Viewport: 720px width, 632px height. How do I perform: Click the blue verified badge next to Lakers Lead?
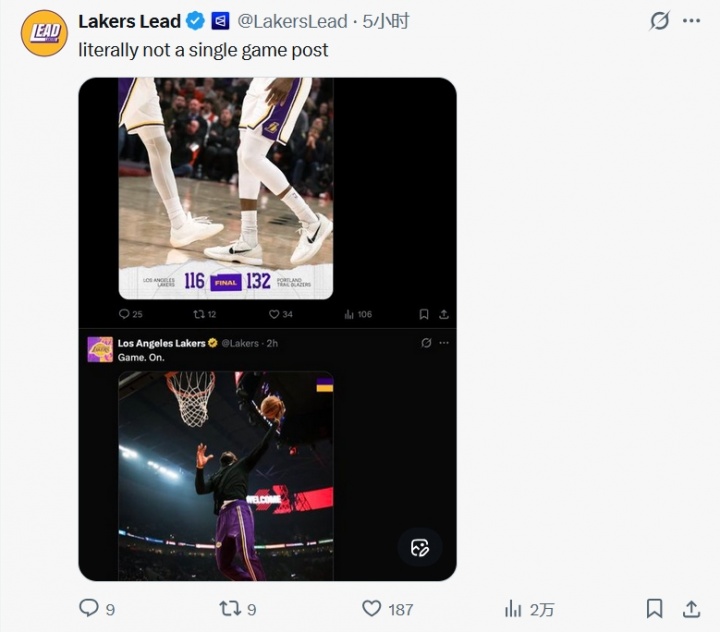196,21
